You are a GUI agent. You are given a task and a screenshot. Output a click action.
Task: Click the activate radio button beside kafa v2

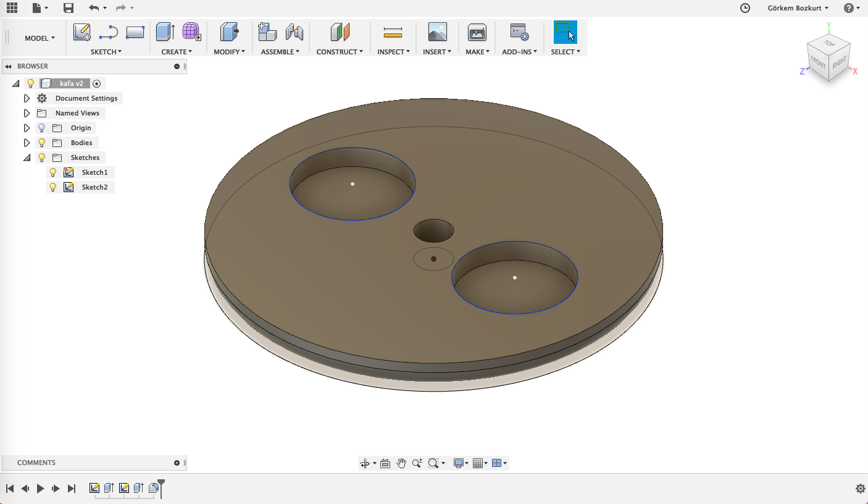pyautogui.click(x=96, y=83)
